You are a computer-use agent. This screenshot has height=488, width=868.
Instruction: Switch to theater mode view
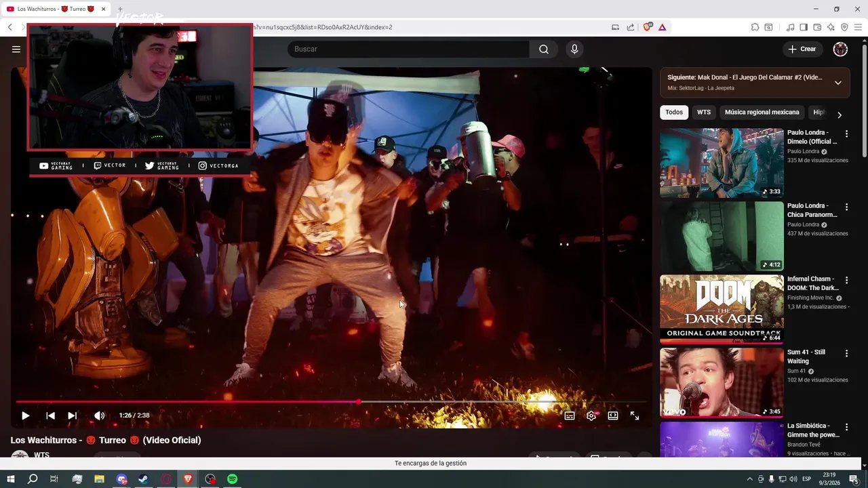point(613,415)
